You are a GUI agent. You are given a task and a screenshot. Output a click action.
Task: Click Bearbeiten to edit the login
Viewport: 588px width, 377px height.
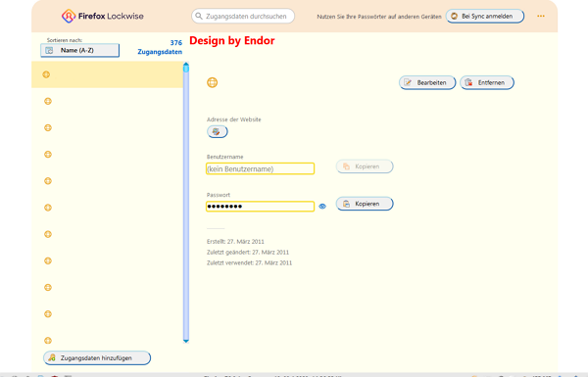click(427, 82)
